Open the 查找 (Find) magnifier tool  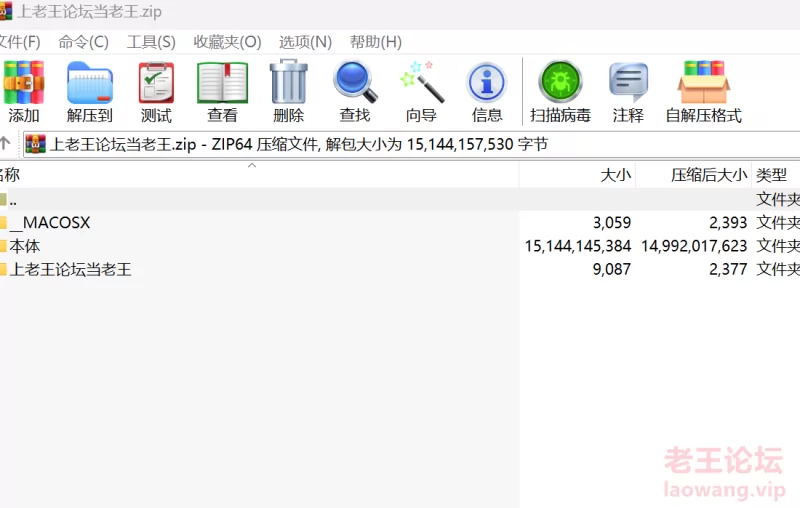[355, 91]
